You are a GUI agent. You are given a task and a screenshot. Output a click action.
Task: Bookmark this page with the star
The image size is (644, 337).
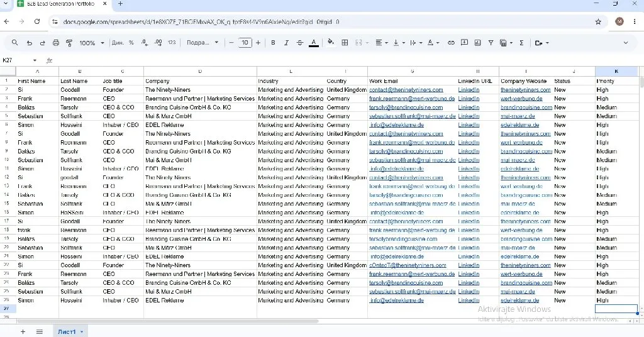(x=598, y=22)
